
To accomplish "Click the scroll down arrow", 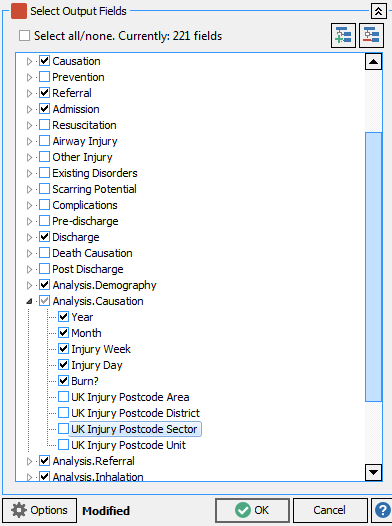I will [373, 472].
